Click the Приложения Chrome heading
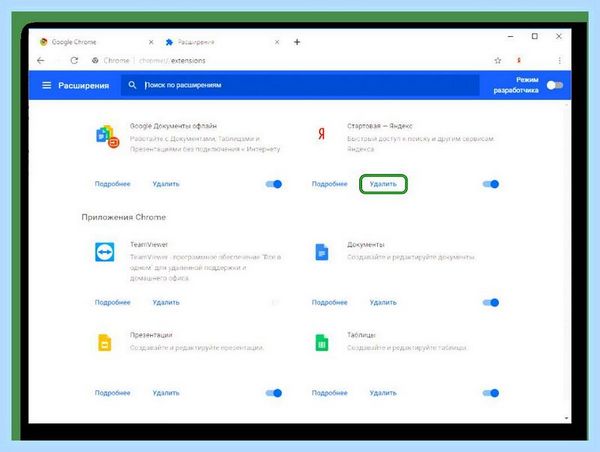The width and height of the screenshot is (600, 452). coord(124,217)
